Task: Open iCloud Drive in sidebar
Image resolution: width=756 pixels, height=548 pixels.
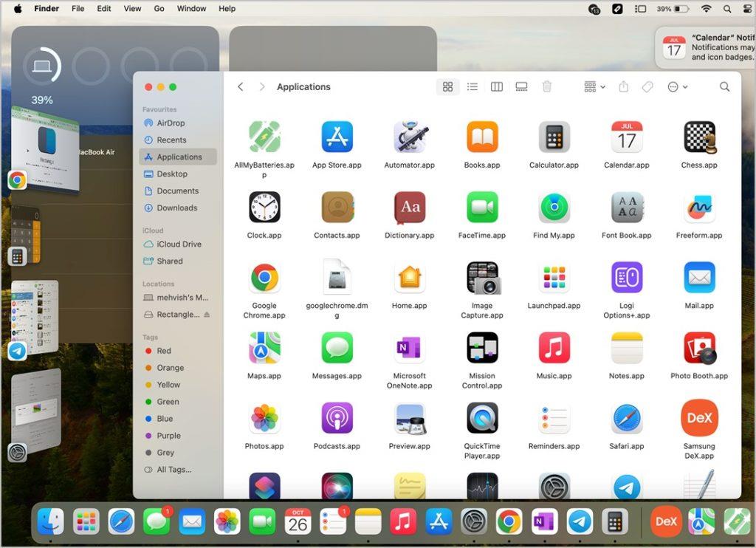Action: pyautogui.click(x=177, y=244)
